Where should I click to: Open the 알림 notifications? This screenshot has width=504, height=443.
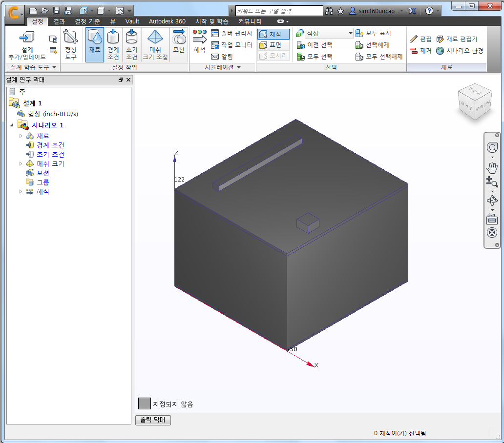pos(222,57)
